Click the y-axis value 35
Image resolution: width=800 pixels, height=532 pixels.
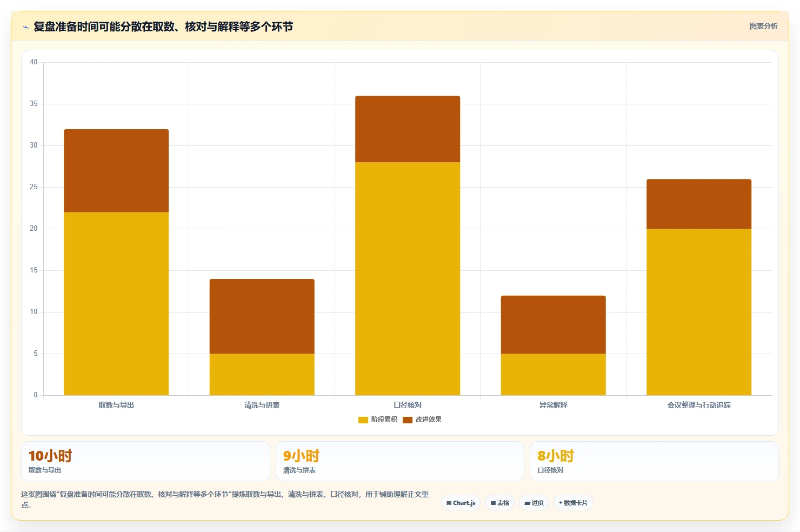pyautogui.click(x=34, y=104)
